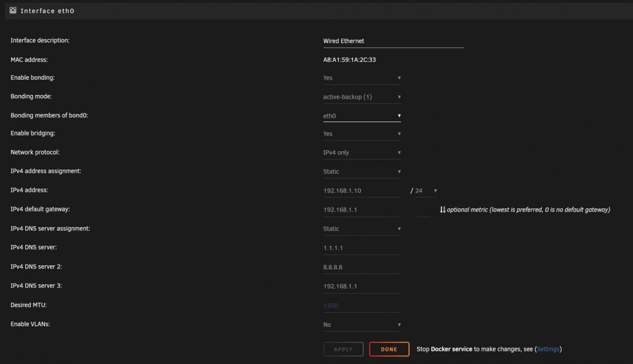The height and width of the screenshot is (364, 633).
Task: Open Bonding members of bond0 dropdown
Action: point(362,116)
